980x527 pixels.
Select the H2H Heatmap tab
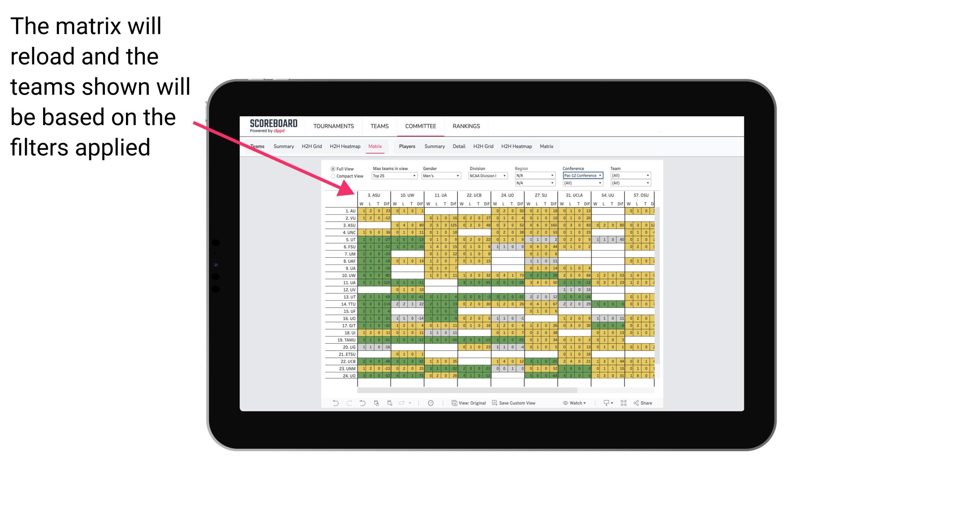coord(345,146)
